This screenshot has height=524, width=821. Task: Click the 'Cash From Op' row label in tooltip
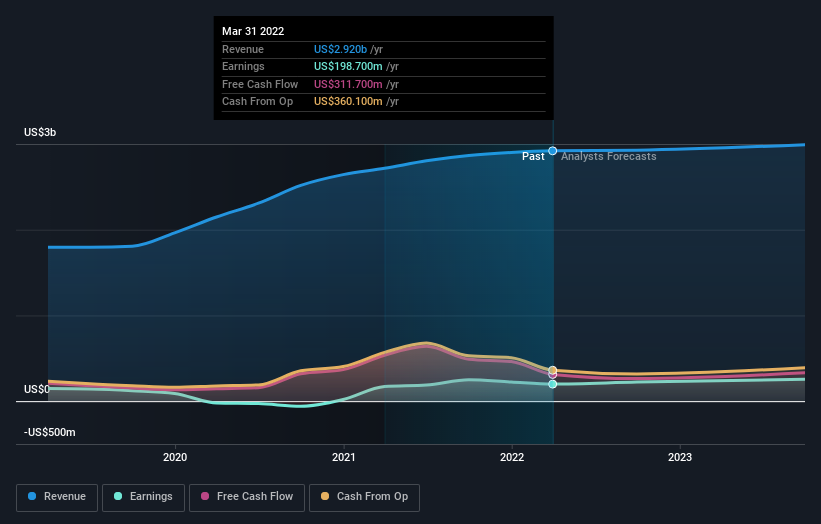click(x=257, y=102)
